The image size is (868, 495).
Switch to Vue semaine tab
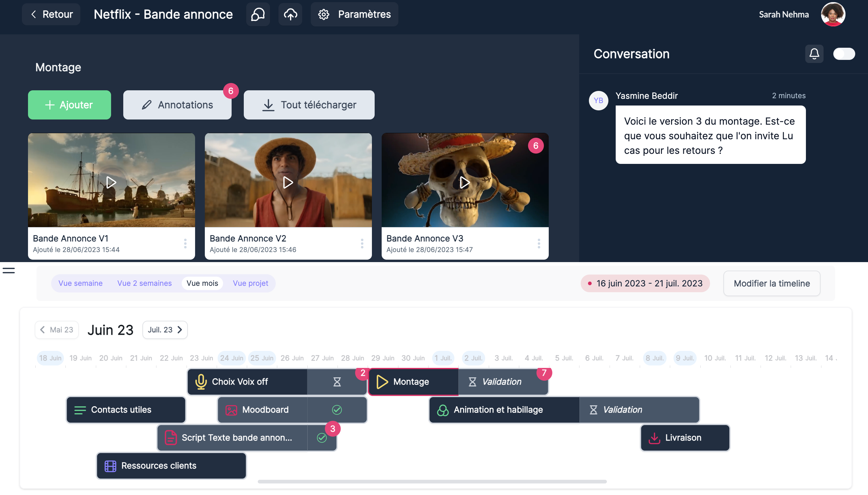pyautogui.click(x=80, y=283)
